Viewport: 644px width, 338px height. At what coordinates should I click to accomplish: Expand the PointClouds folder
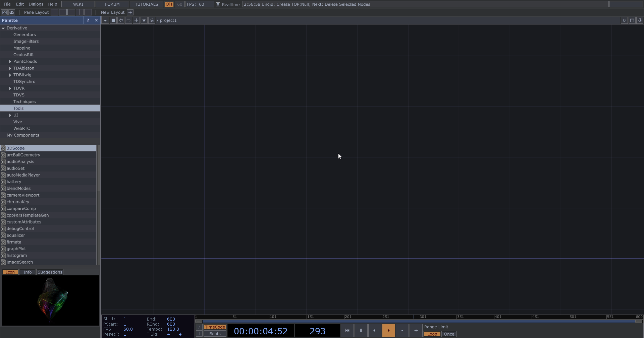(10, 62)
